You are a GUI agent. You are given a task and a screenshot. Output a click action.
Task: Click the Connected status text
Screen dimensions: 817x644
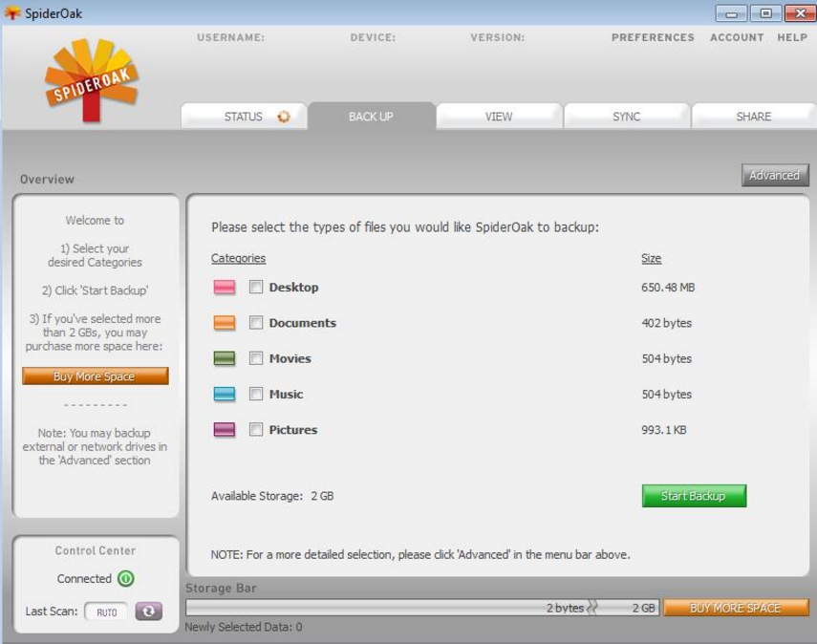[84, 579]
